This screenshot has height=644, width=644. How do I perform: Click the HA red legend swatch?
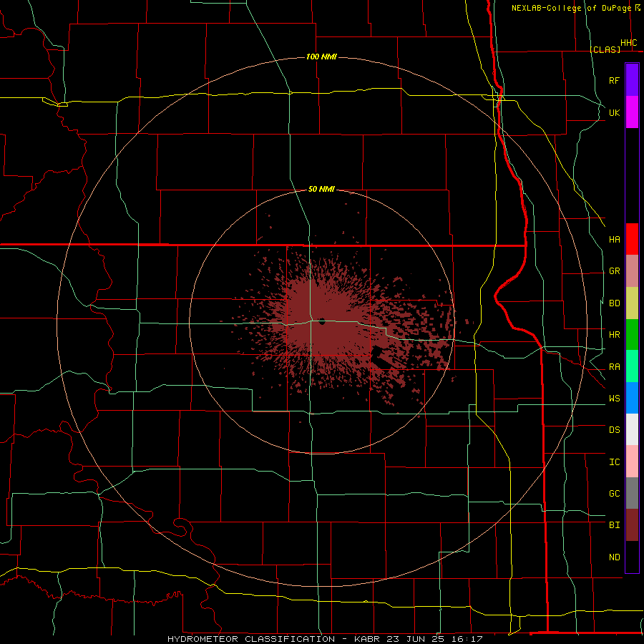coord(632,239)
